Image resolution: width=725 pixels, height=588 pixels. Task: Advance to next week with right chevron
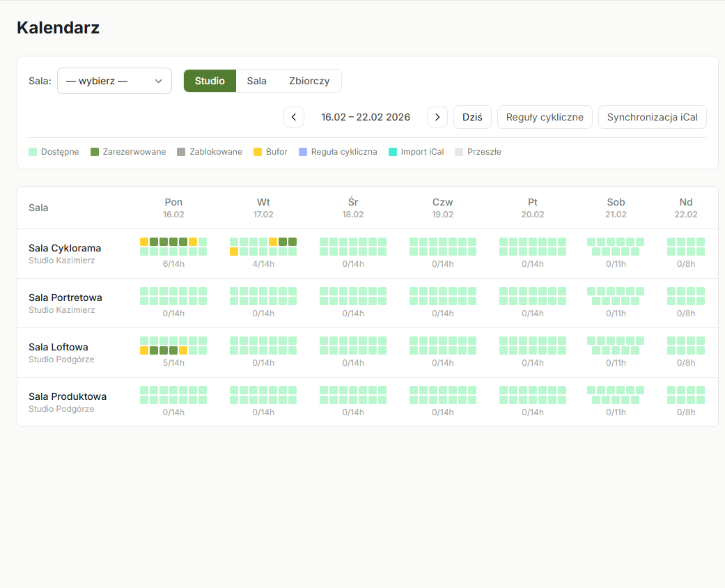pyautogui.click(x=437, y=116)
